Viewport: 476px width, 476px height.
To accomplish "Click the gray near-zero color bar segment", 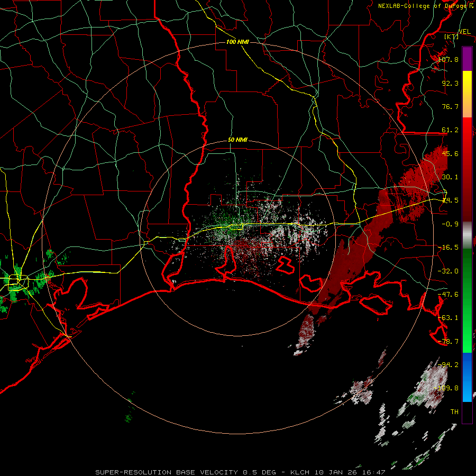I will pos(467,235).
